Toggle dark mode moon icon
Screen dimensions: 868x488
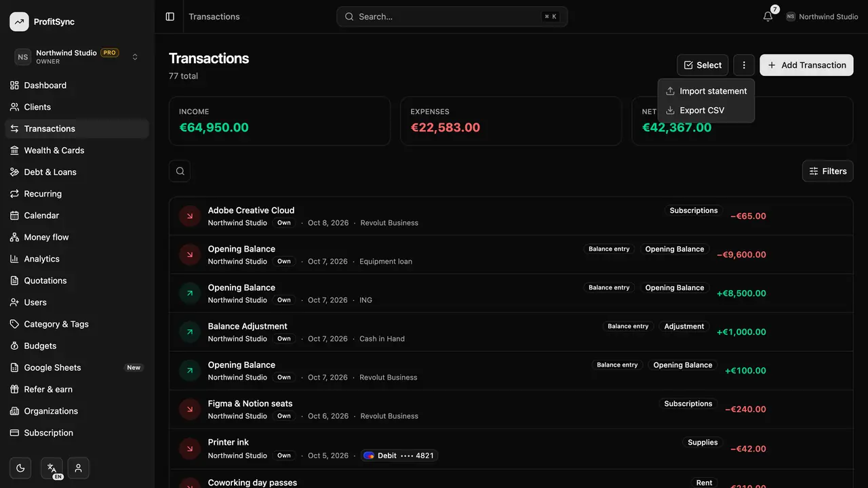point(20,468)
